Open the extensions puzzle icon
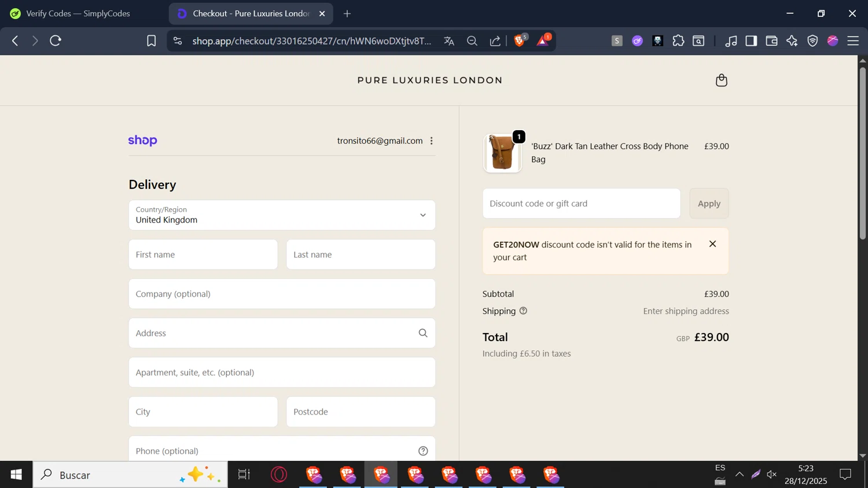The width and height of the screenshot is (868, 488). pos(678,41)
